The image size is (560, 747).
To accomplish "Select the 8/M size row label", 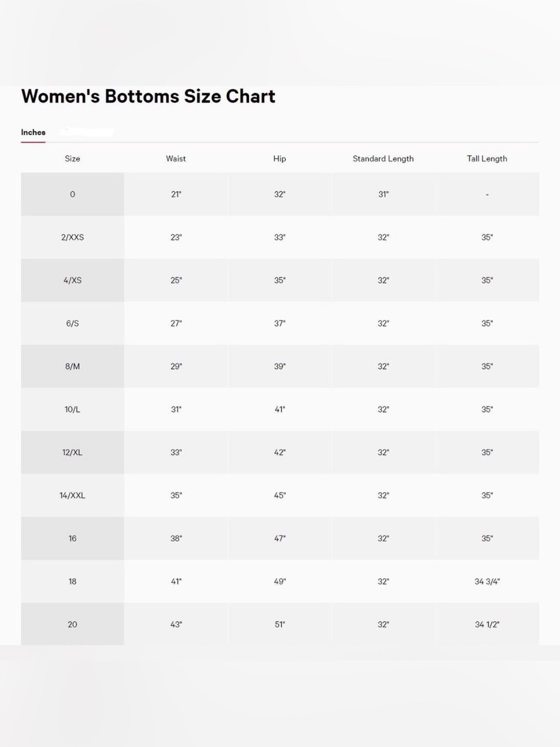I will (72, 366).
